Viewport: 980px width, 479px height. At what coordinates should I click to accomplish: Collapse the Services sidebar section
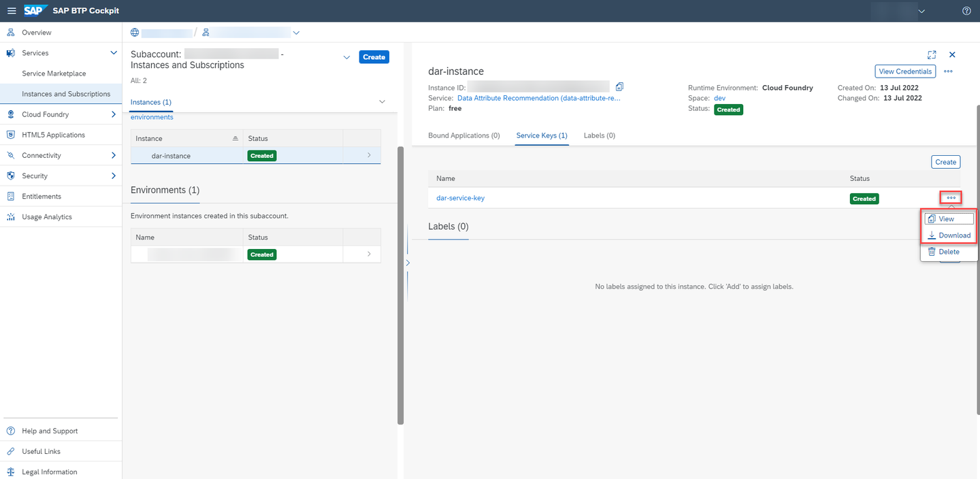114,53
